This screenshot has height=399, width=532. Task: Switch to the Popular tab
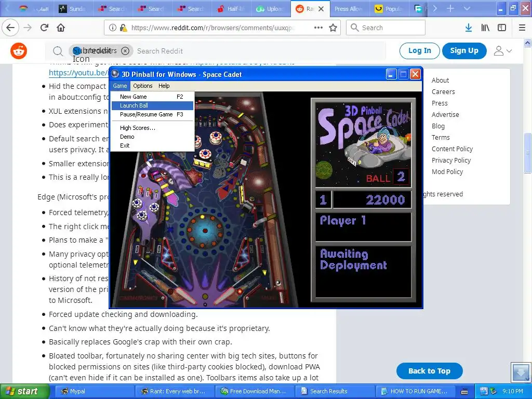pos(389,9)
